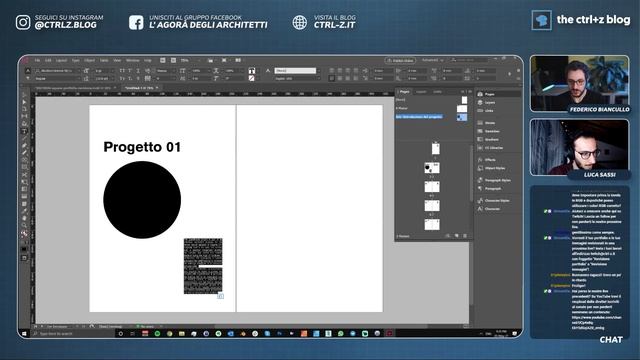Select the [None] master row
This screenshot has height=360, width=640.
(431, 100)
